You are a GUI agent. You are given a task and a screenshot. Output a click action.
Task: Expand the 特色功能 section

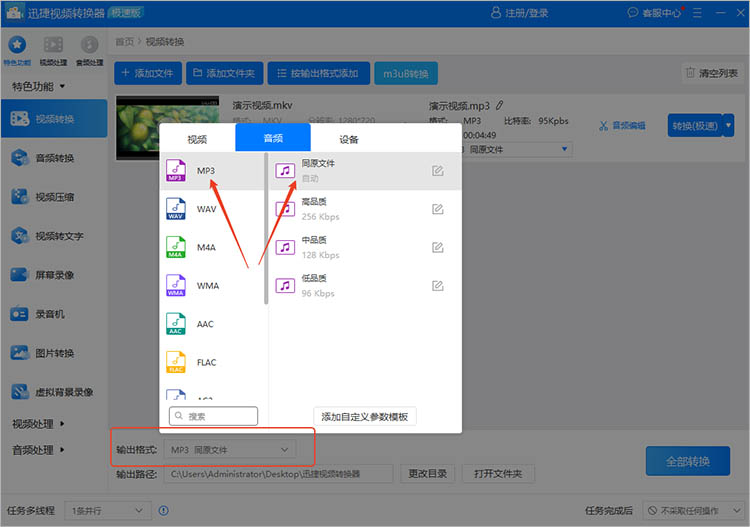click(x=38, y=87)
